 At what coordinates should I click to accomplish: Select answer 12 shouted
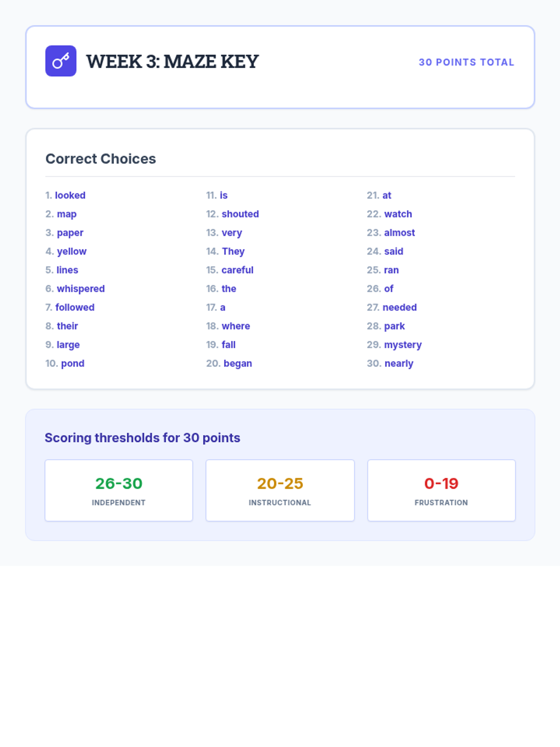[233, 214]
